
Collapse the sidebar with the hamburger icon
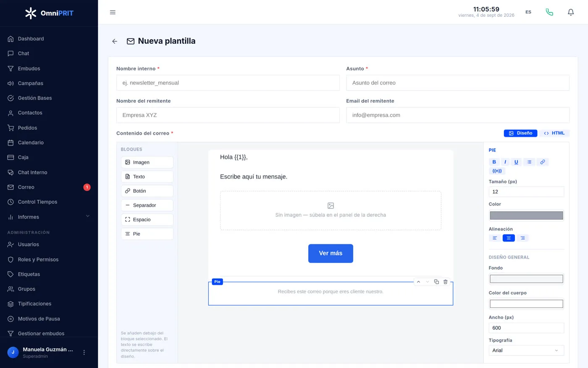(113, 12)
